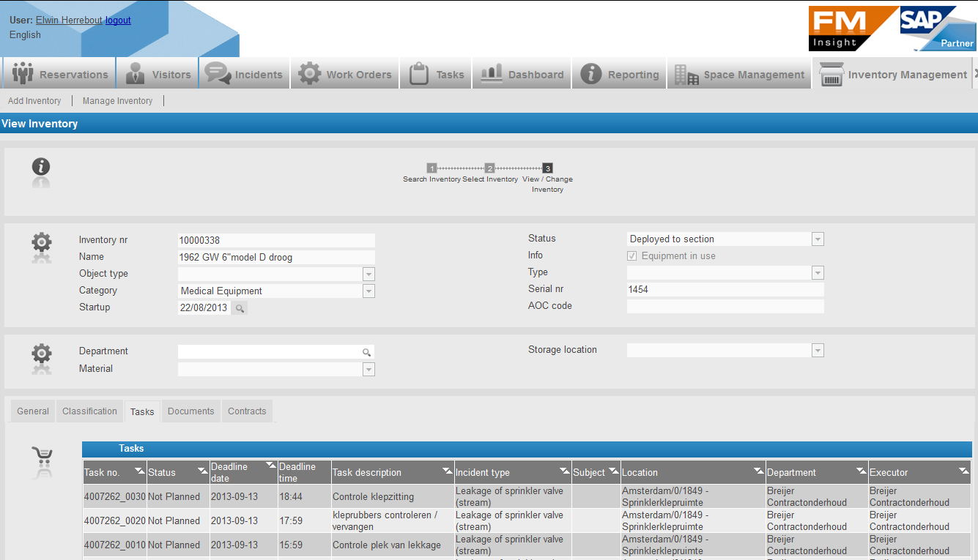Open the Incidents speech bubble icon
978x560 pixels.
(x=218, y=74)
